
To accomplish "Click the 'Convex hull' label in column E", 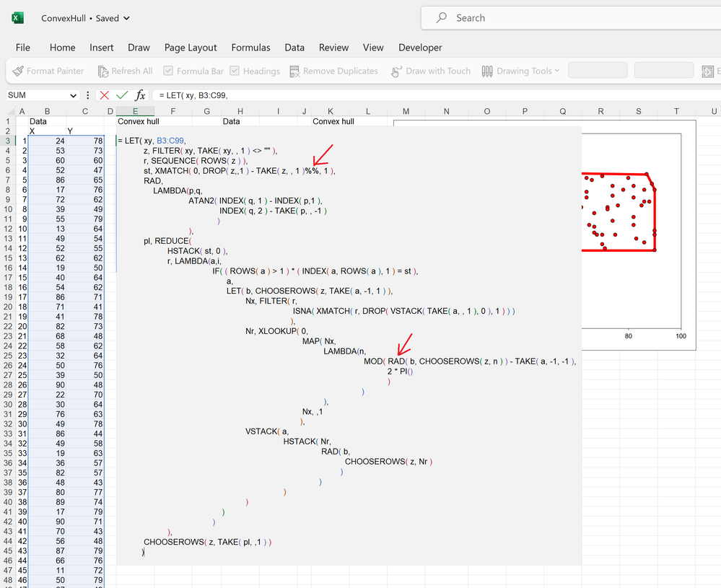I will [x=139, y=121].
